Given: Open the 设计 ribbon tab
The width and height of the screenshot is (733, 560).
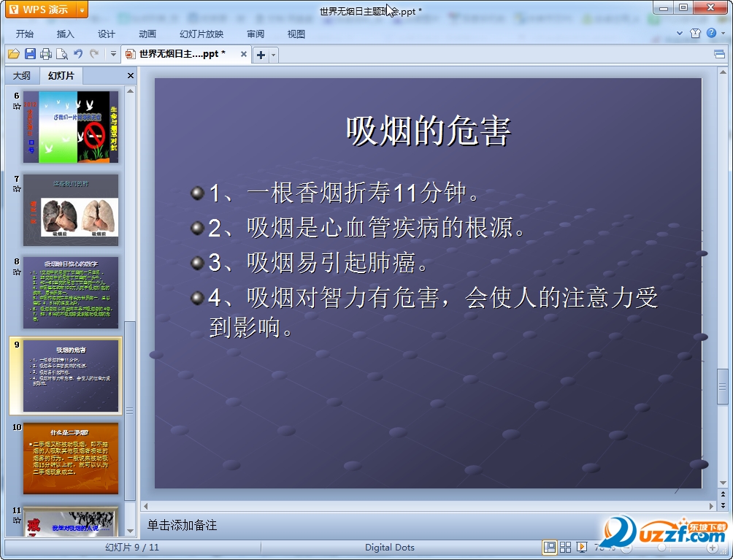Looking at the screenshot, I should tap(106, 34).
